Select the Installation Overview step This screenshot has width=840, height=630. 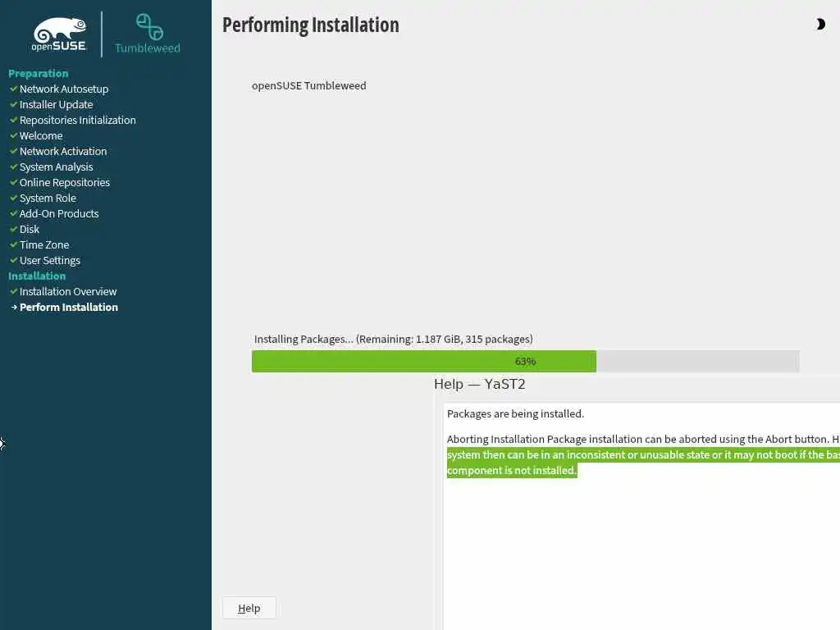[68, 291]
